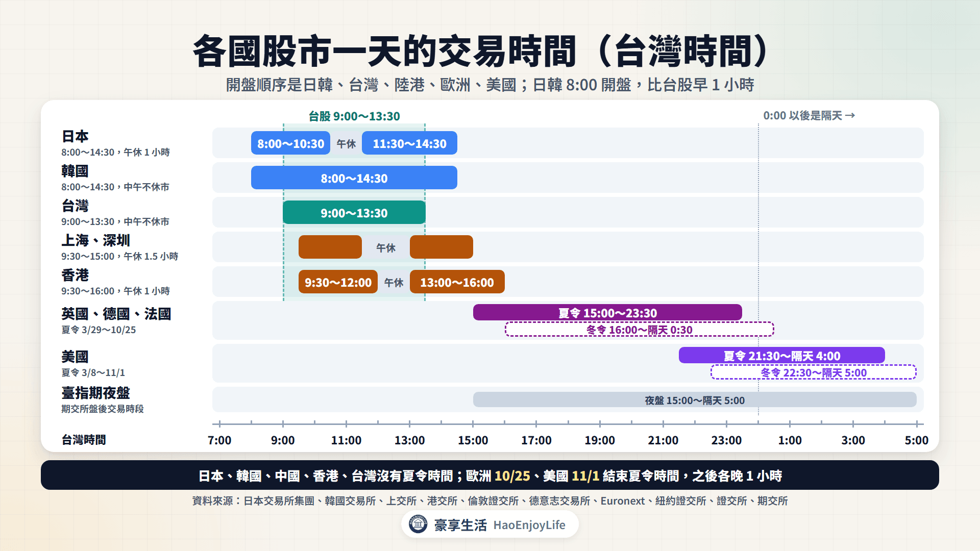Click the 上海、深圳 row label
The height and width of the screenshot is (551, 980).
click(96, 240)
